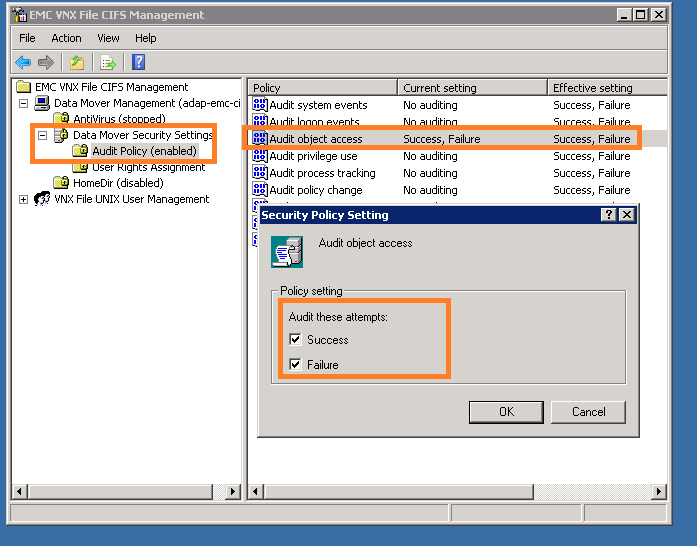Expand the VNX File UNIX User Management node
697x546 pixels.
pyautogui.click(x=24, y=199)
